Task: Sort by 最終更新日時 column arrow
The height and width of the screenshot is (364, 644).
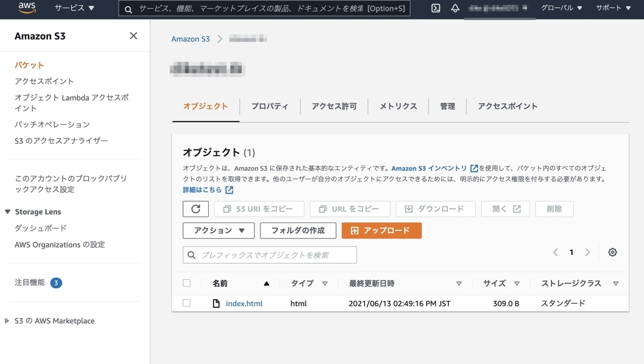Action: [x=459, y=284]
